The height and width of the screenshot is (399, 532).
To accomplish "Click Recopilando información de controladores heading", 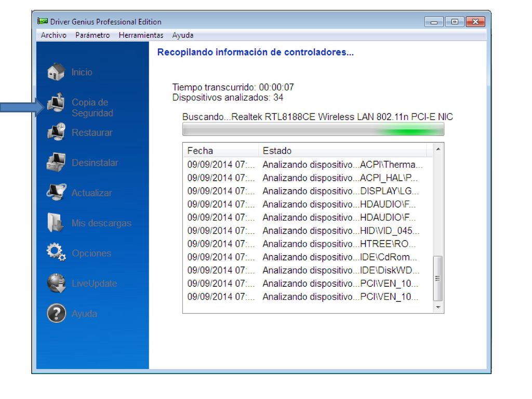I will [x=256, y=52].
